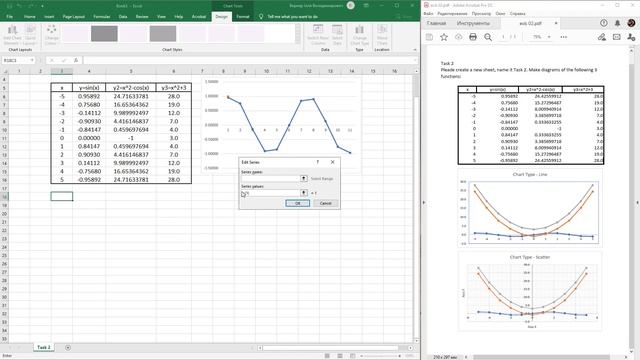Viewport: 640px width, 360px height.
Task: Click Acrobat sign document pen icon
Action: [602, 37]
